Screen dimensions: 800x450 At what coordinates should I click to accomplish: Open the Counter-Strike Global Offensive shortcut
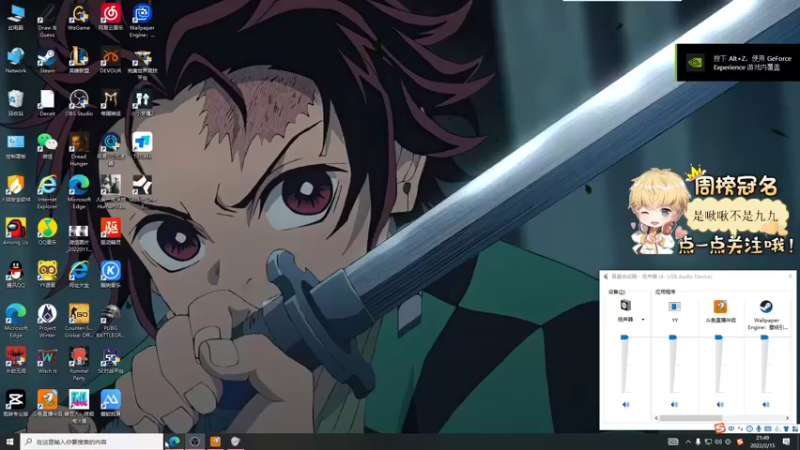click(x=79, y=321)
